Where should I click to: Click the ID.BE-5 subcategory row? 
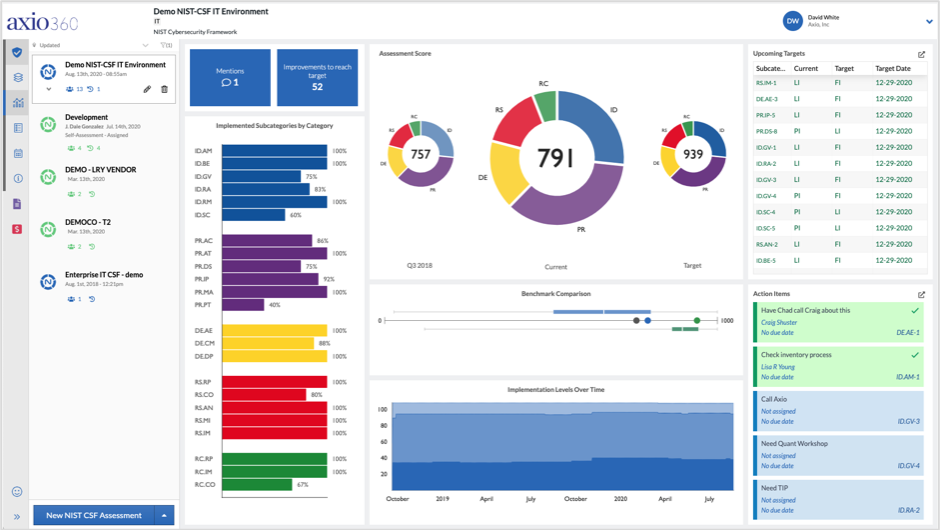(x=839, y=261)
